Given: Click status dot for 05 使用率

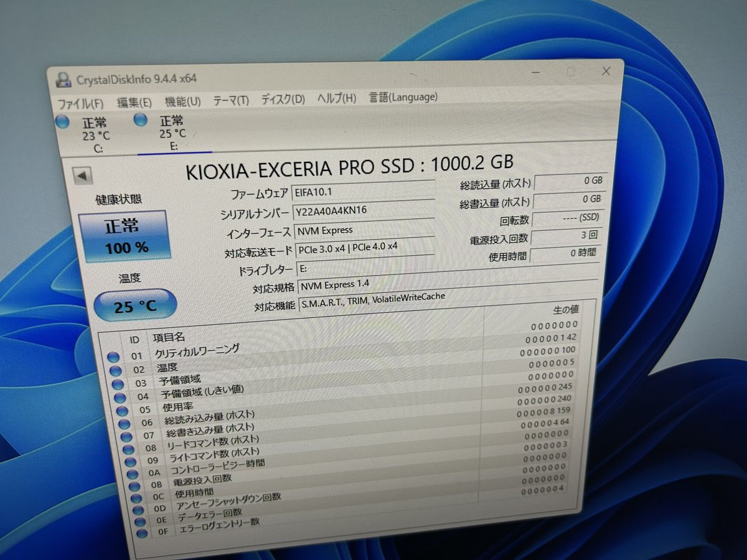Looking at the screenshot, I should tap(123, 411).
